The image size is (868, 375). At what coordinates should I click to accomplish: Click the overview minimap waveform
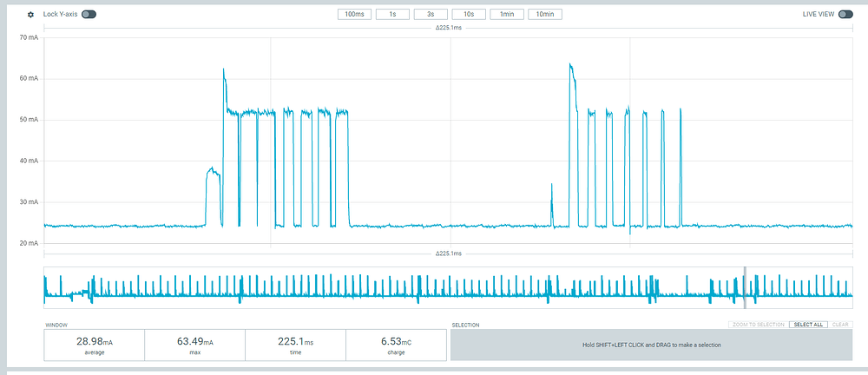(449, 287)
